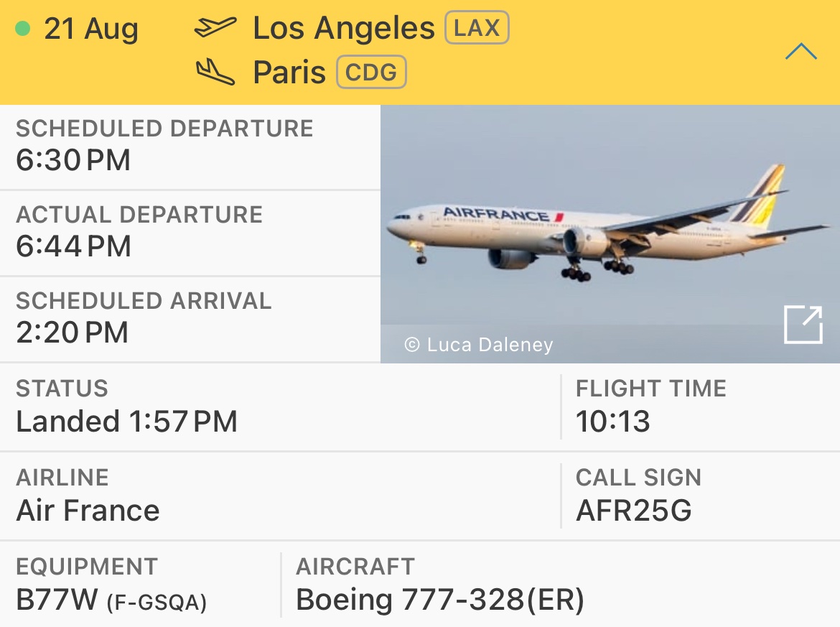Select the actual departure 6:44 PM row
This screenshot has height=627, width=840.
[190, 233]
